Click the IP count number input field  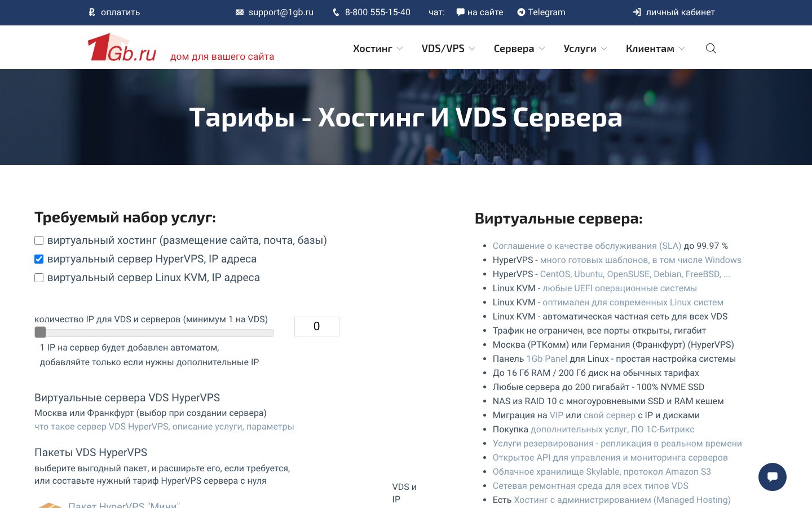[317, 326]
